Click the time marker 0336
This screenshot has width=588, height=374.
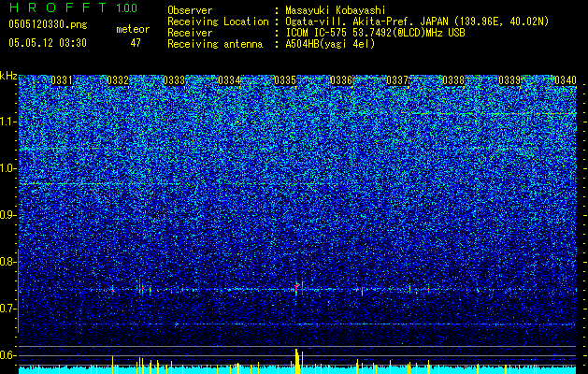pos(341,80)
